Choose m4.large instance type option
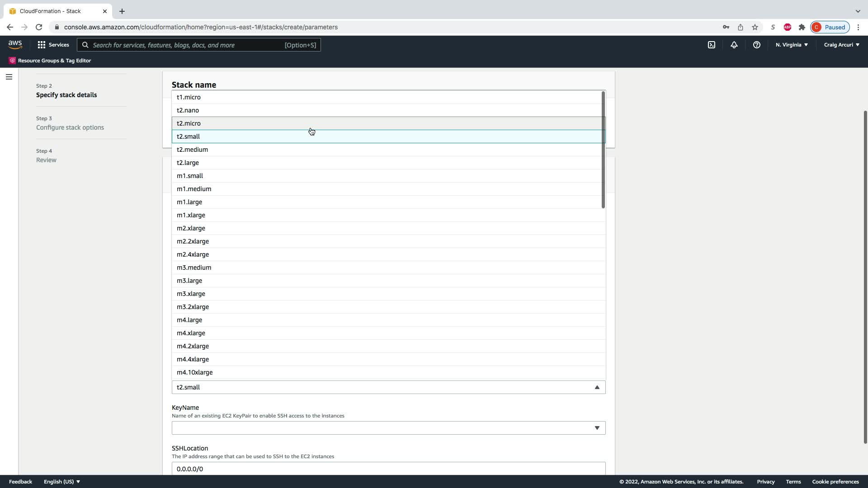Screen dimensions: 868x488 point(189,320)
